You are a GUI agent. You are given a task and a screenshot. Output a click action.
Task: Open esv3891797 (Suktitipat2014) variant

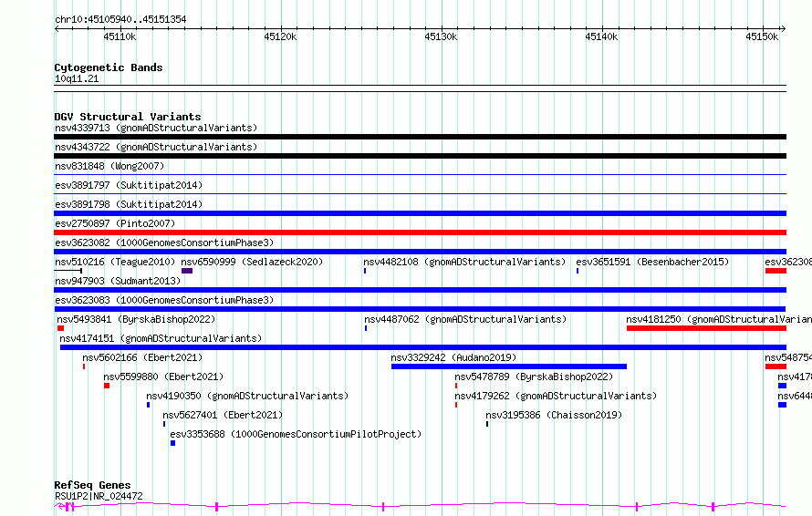129,185
